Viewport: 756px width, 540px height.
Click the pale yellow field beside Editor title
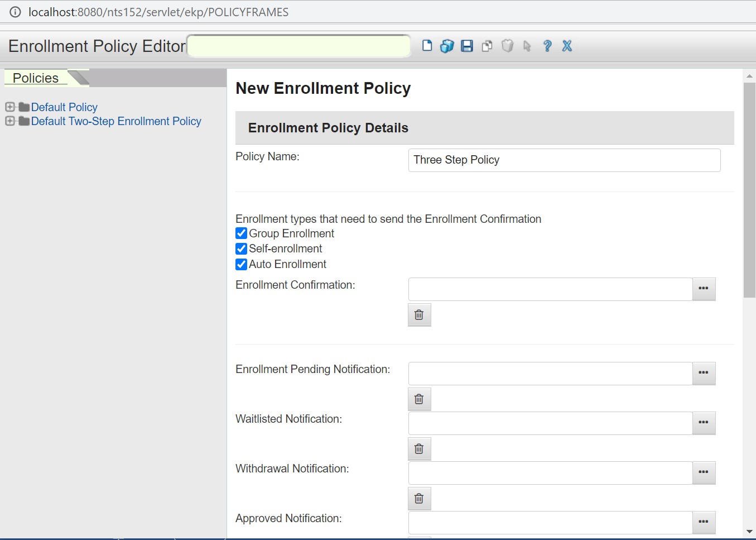pos(299,46)
